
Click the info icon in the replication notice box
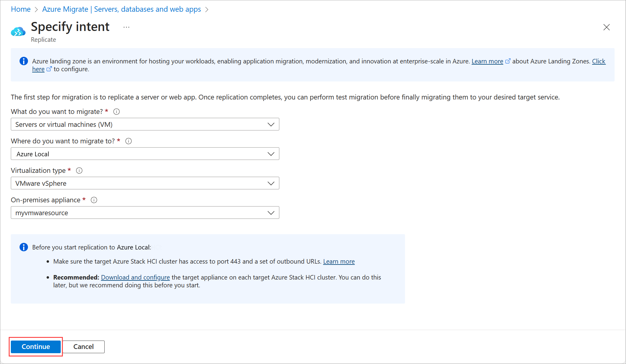23,247
